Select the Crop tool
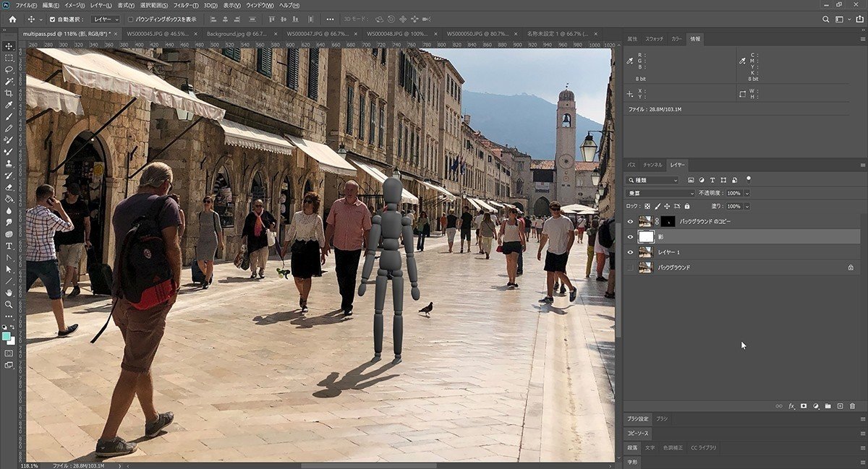 9,93
